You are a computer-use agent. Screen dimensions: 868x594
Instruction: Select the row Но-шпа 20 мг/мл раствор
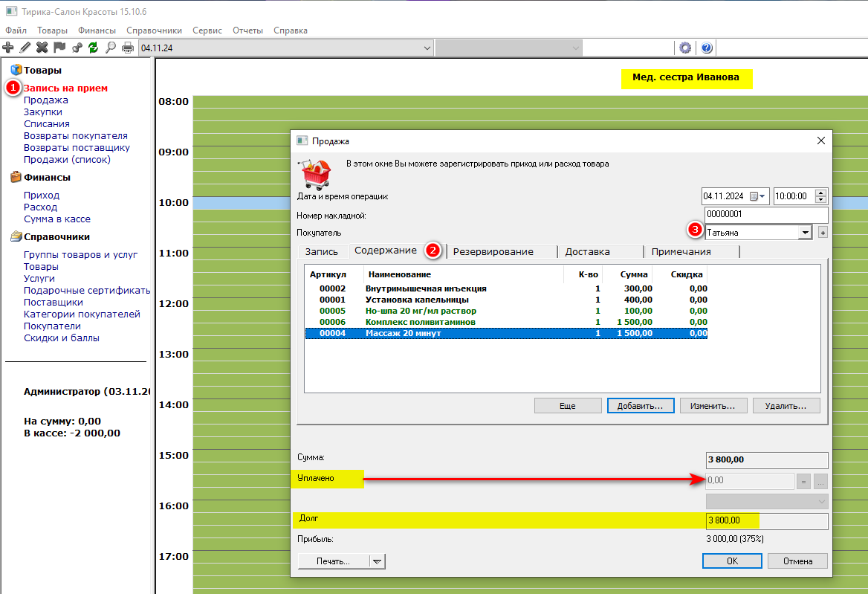pyautogui.click(x=506, y=311)
